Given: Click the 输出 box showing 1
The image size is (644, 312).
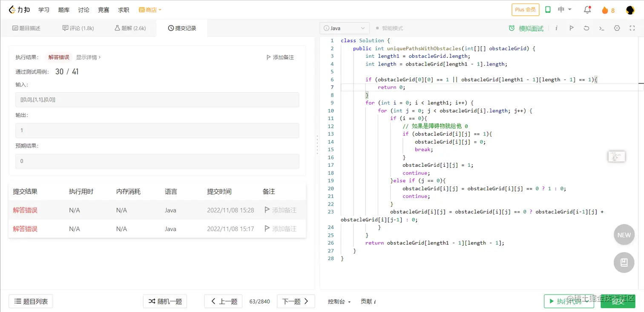Looking at the screenshot, I should (x=157, y=131).
